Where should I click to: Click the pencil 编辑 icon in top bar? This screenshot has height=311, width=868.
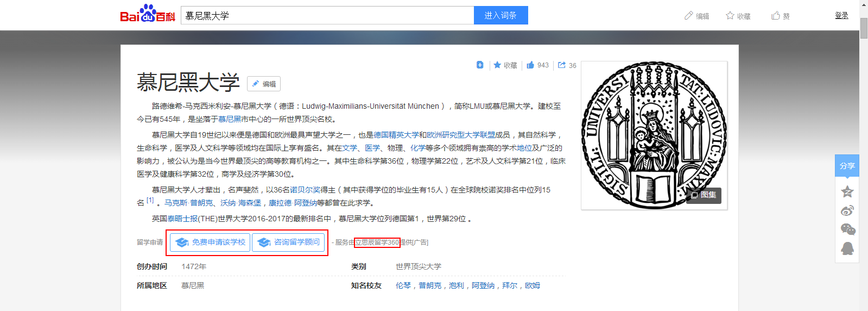(x=689, y=16)
